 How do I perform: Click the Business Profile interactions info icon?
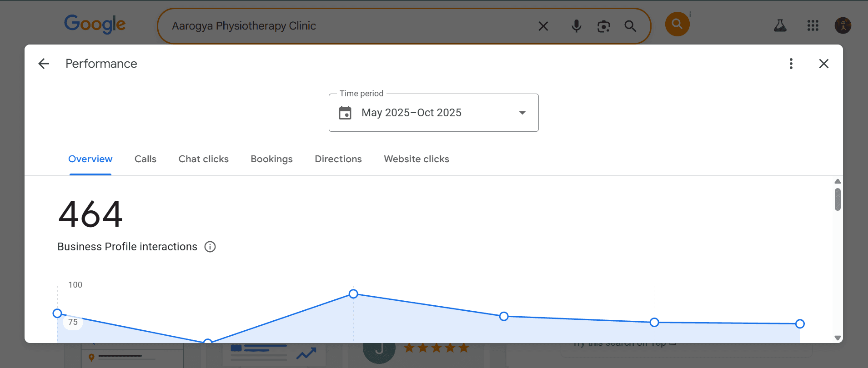pyautogui.click(x=210, y=247)
